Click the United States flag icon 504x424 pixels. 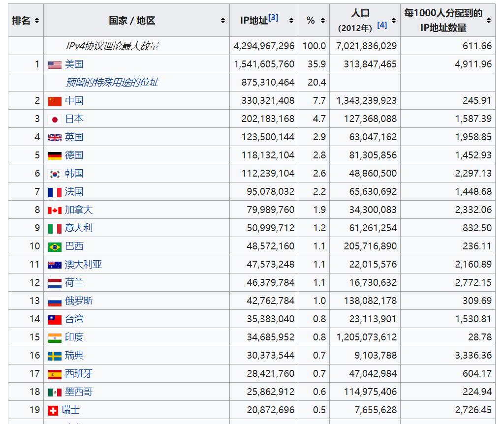pos(55,65)
